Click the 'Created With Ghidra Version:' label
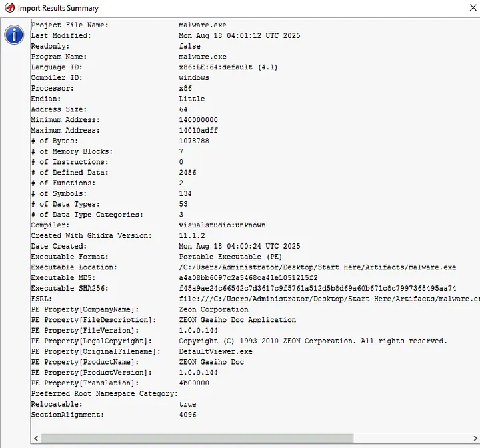This screenshot has width=480, height=448. (91, 235)
